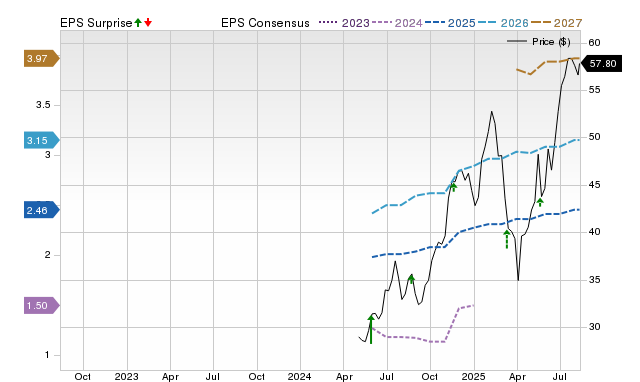Click the EPS Surprise label
Image resolution: width=640 pixels, height=382 pixels.
[96, 23]
